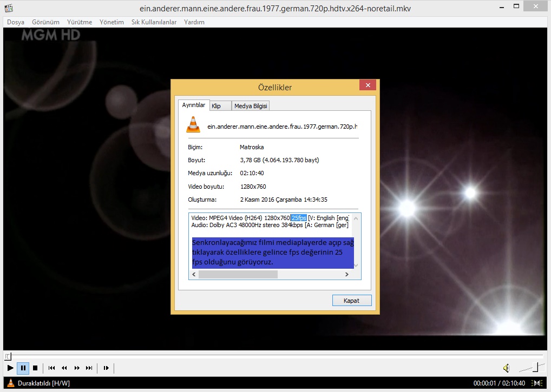Select the Ayrıntılar tab
Screen dimensions: 551x392
(x=194, y=105)
